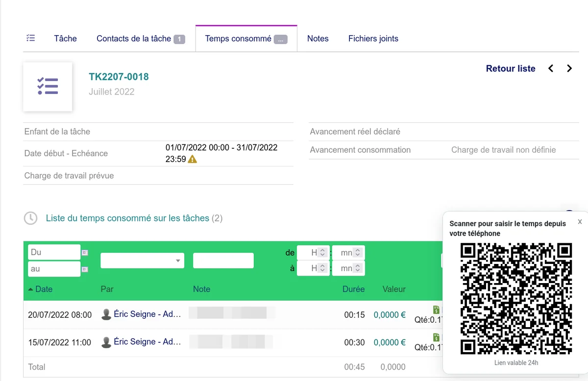Click the Note filter input field

point(223,261)
